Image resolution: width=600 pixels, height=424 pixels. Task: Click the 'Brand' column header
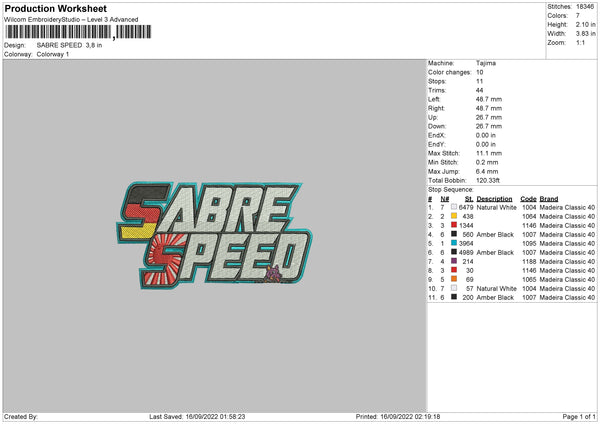click(x=549, y=199)
